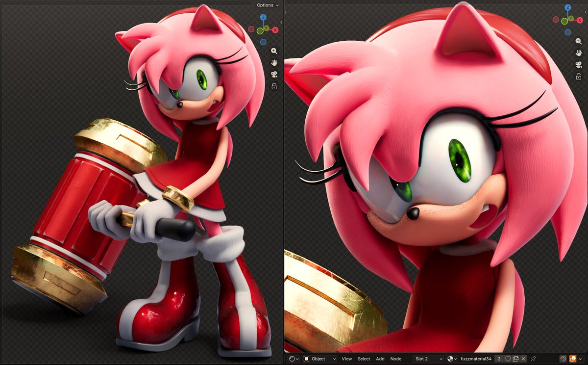Open the View menu in node editor
This screenshot has height=365, width=588.
pos(346,359)
